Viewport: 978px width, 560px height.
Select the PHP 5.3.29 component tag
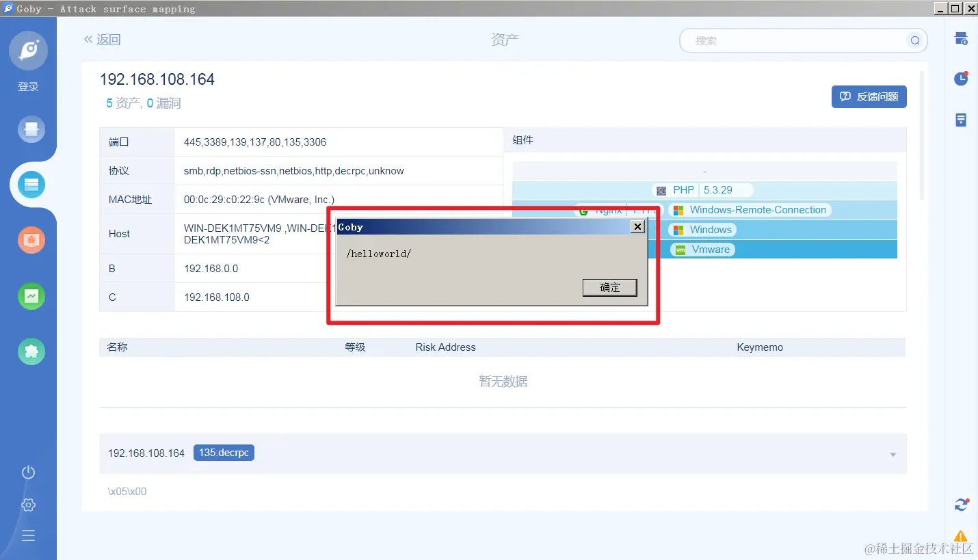[x=703, y=190]
